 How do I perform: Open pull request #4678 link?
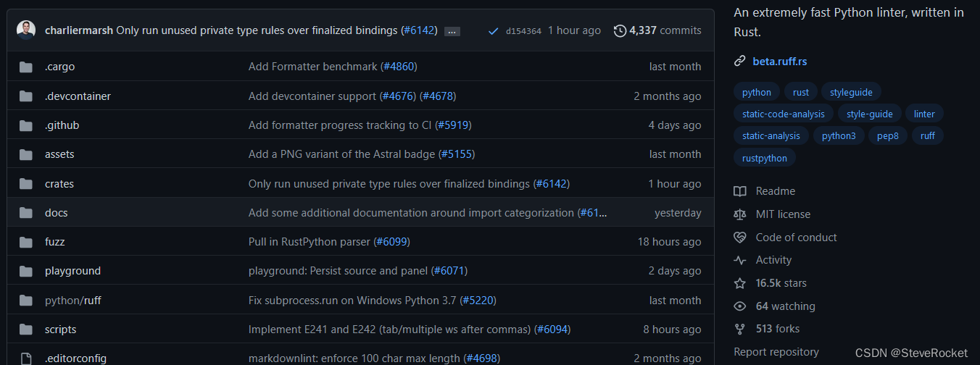point(438,96)
